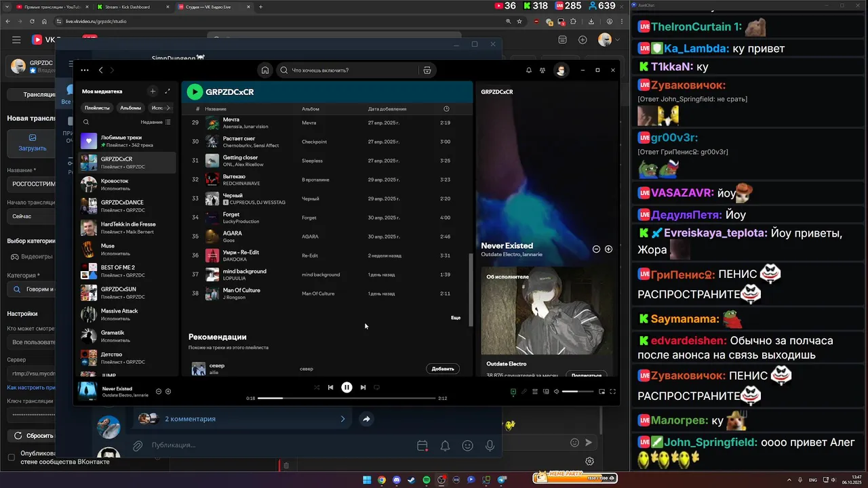Open a new Chrome tab
This screenshot has height=488, width=868.
(x=260, y=7)
